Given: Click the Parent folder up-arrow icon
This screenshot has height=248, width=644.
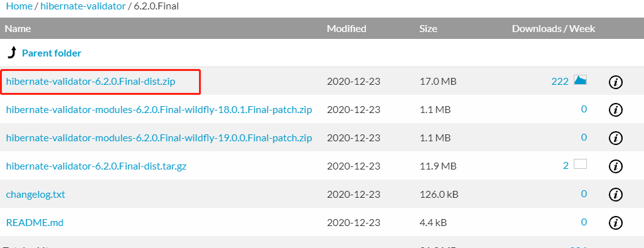Looking at the screenshot, I should click(x=12, y=53).
